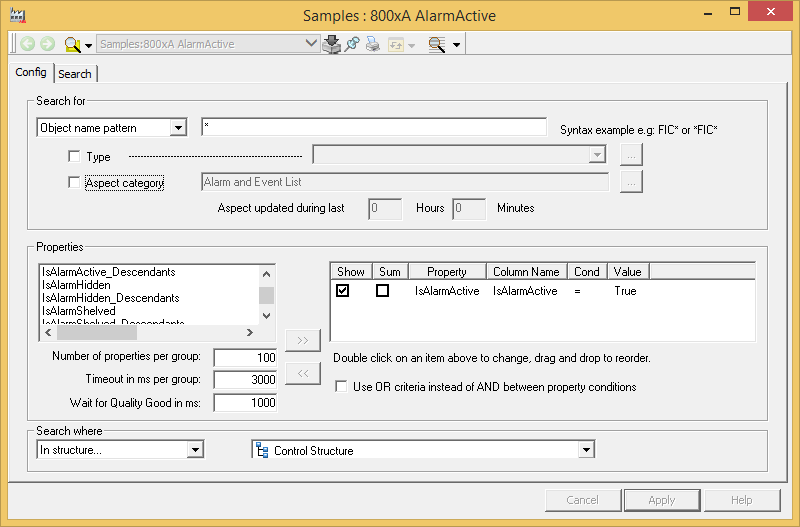The height and width of the screenshot is (527, 800).
Task: Select IsAlarmHidden in properties list
Action: tap(77, 285)
